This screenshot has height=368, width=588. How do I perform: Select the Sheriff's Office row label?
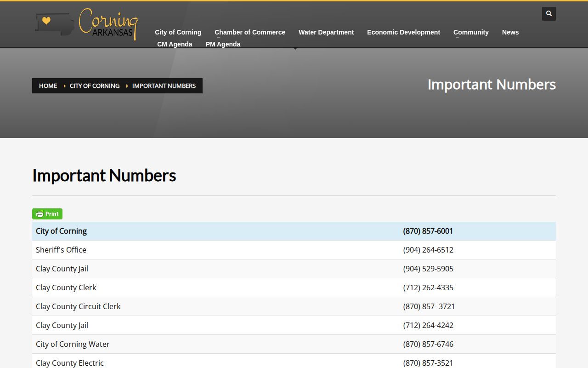[61, 250]
